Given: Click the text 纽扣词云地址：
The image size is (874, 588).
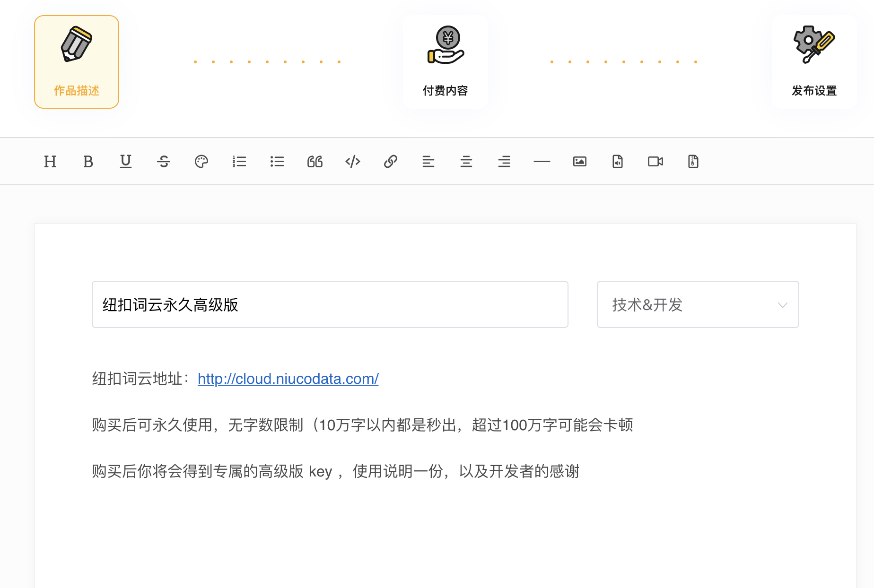Looking at the screenshot, I should coord(141,379).
